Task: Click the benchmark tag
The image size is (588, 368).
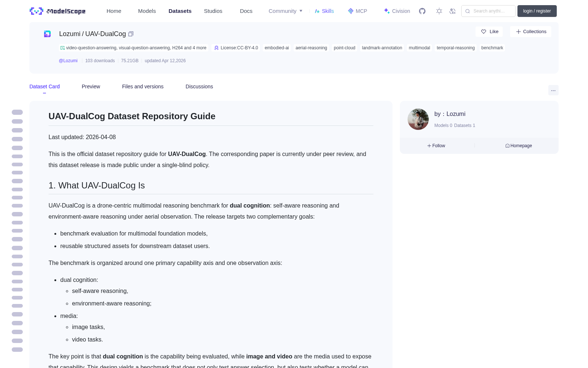Action: [492, 48]
